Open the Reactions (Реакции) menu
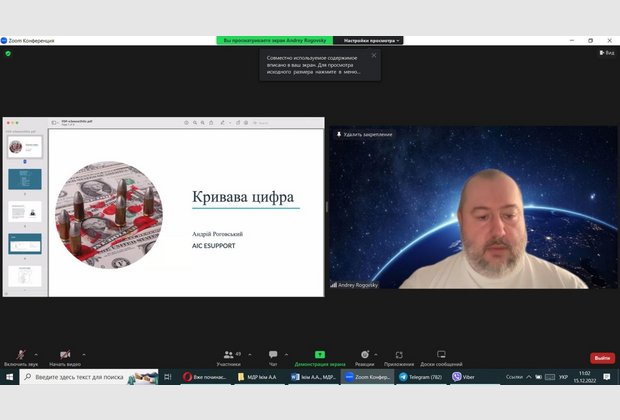Screen dimensions: 620x420 point(365,355)
